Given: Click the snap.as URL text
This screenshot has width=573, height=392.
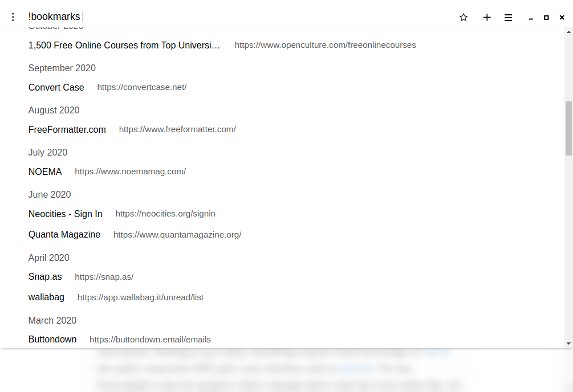Looking at the screenshot, I should [104, 277].
